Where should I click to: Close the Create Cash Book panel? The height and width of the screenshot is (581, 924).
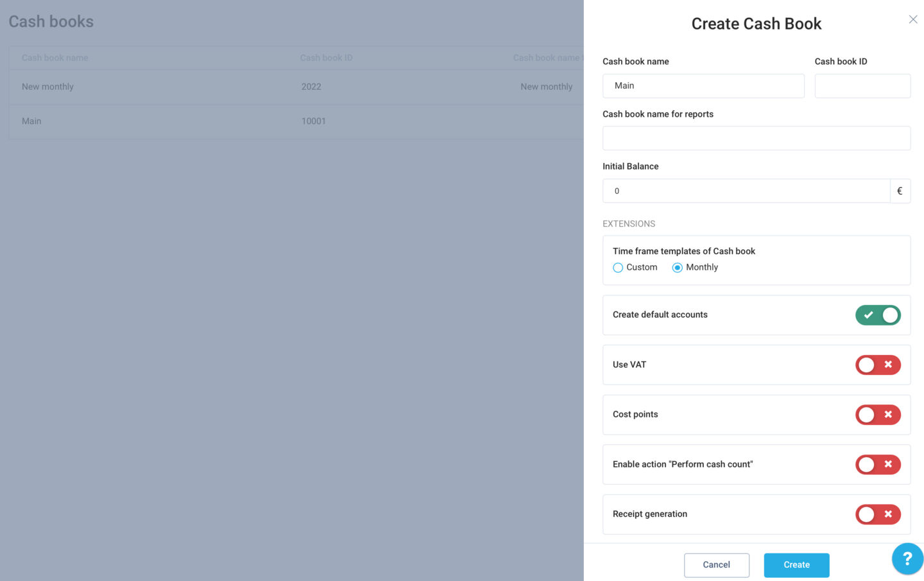click(912, 19)
